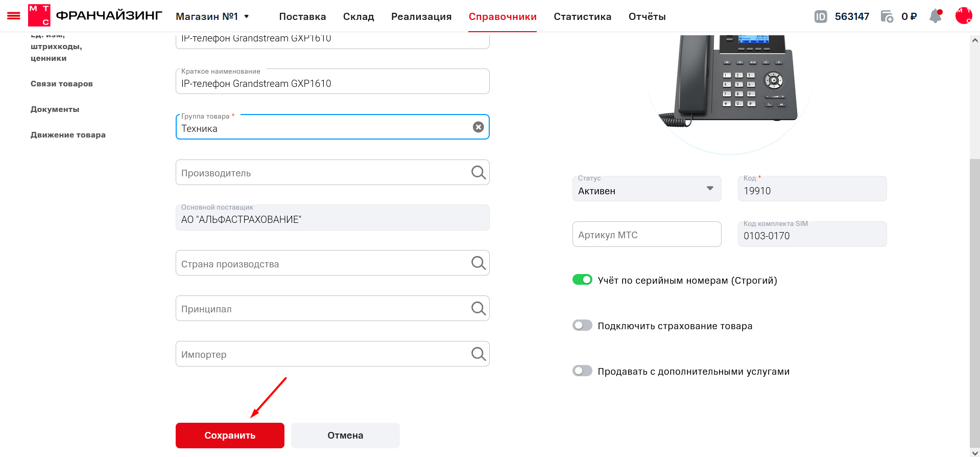980x457 pixels.
Task: Go to Движение товара section
Action: coord(68,135)
